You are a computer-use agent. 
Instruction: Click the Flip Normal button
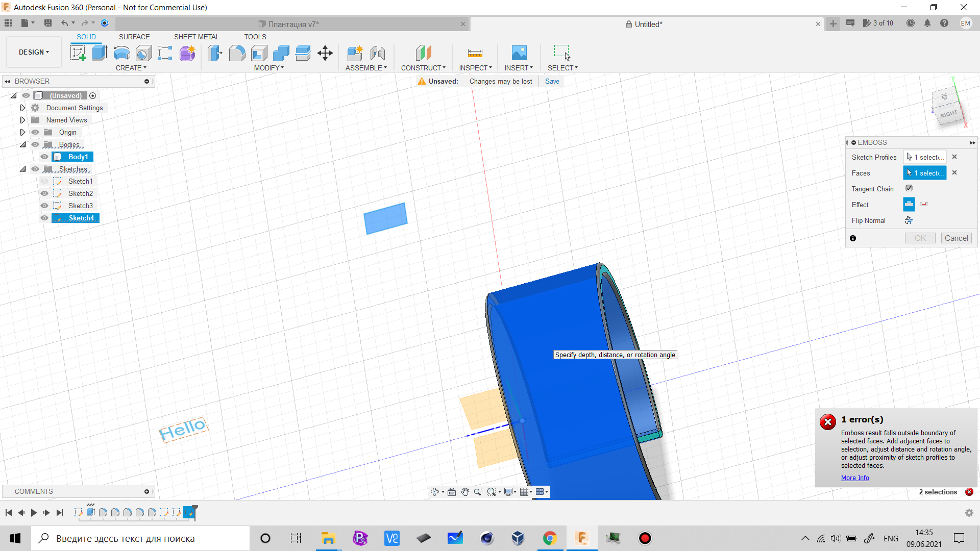909,220
